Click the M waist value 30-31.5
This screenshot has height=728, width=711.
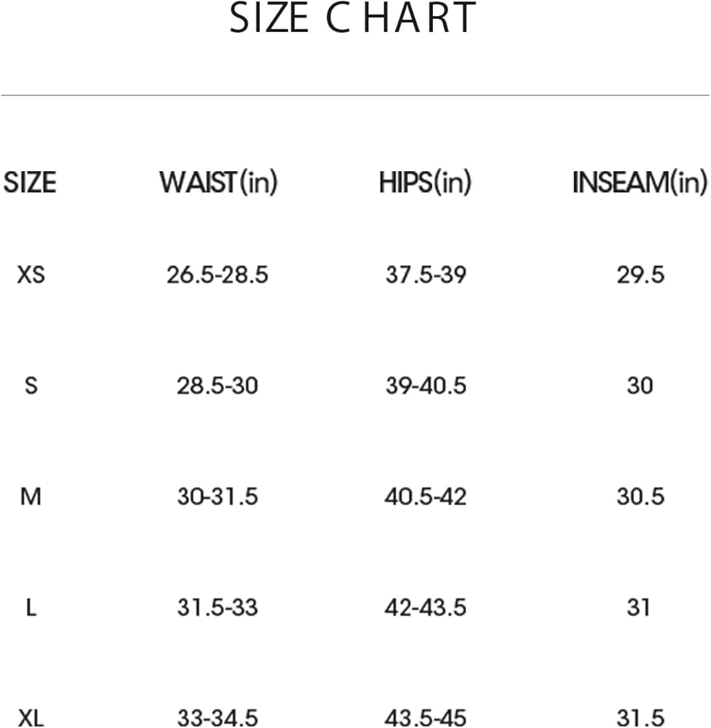point(217,497)
